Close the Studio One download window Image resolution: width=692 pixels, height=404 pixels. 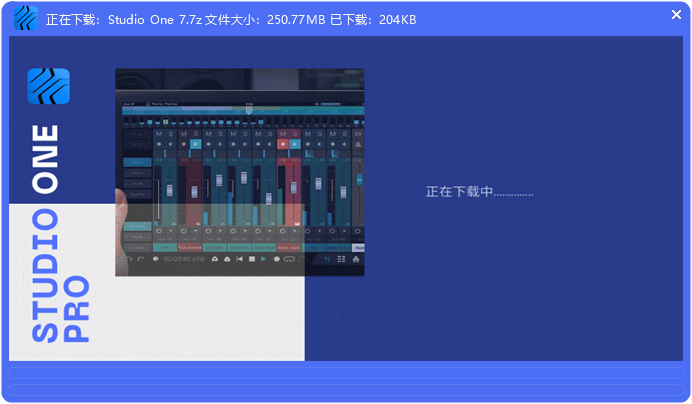[676, 15]
